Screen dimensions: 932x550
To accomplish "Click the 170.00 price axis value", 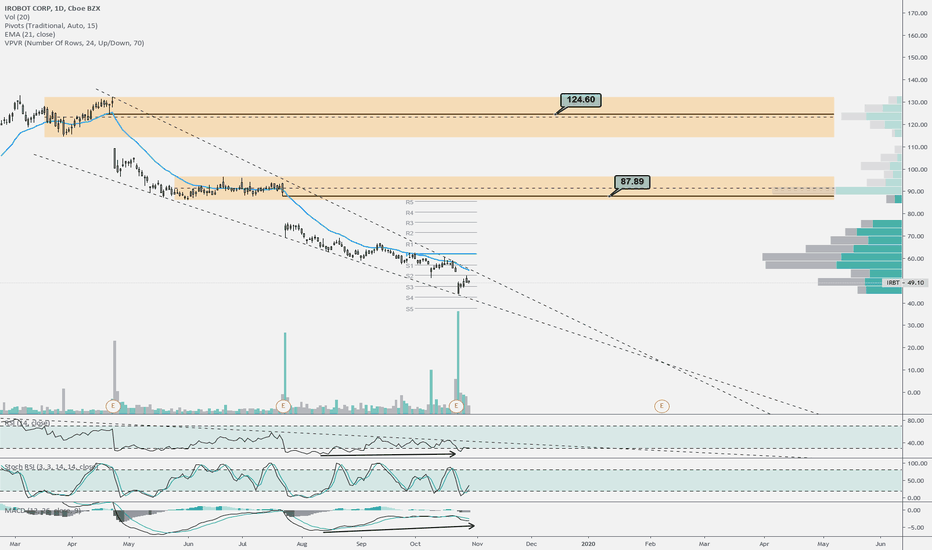I will click(x=917, y=13).
